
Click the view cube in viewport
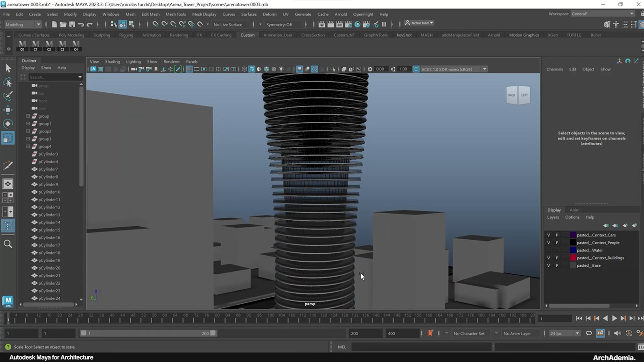(518, 95)
